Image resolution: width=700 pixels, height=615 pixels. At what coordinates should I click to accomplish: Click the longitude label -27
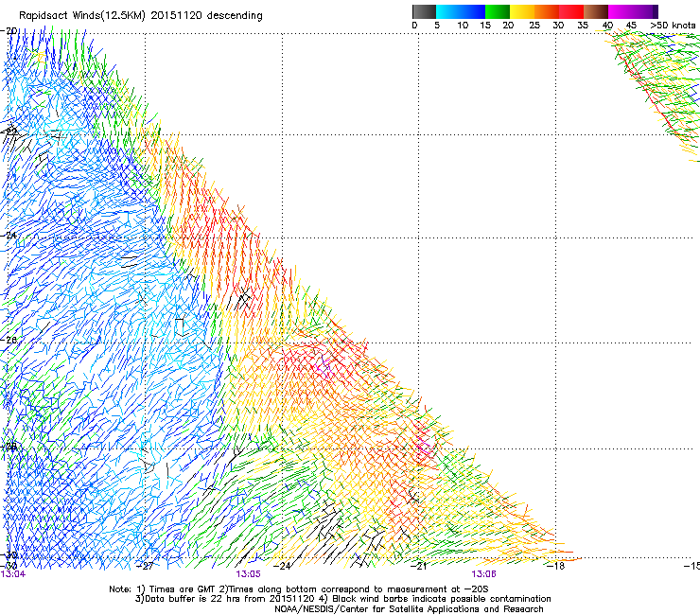click(145, 566)
